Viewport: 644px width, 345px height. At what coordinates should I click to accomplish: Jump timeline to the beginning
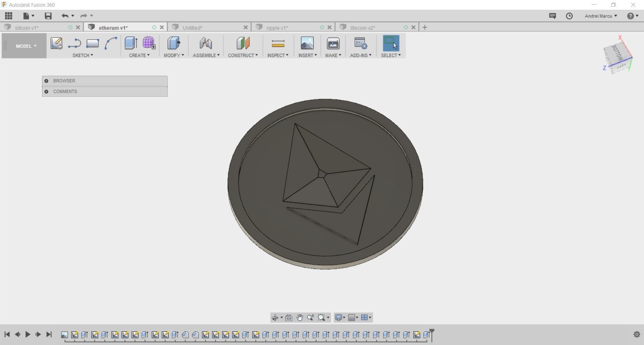tap(7, 334)
